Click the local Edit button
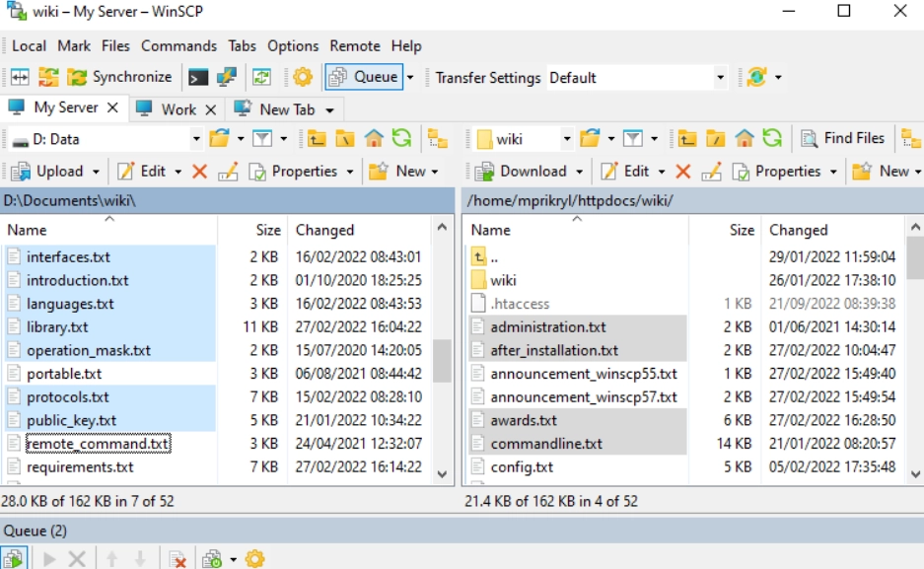The width and height of the screenshot is (924, 569). [x=141, y=172]
